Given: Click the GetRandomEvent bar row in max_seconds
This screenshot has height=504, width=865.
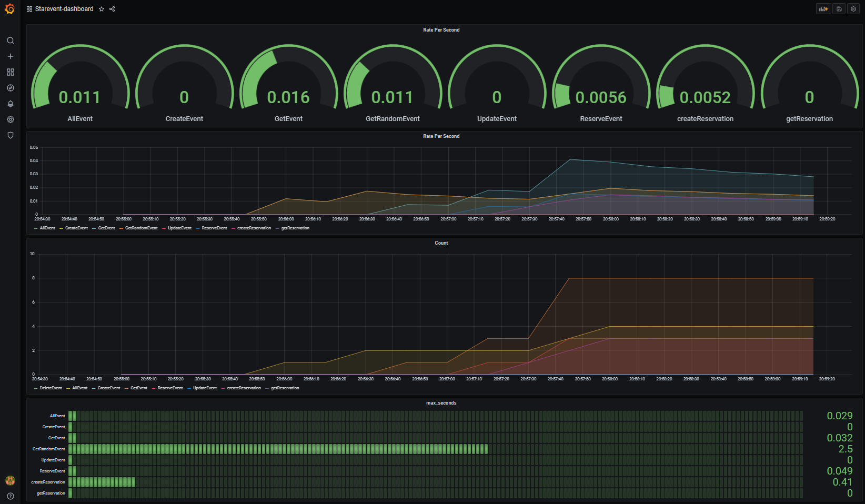Looking at the screenshot, I should (436, 449).
